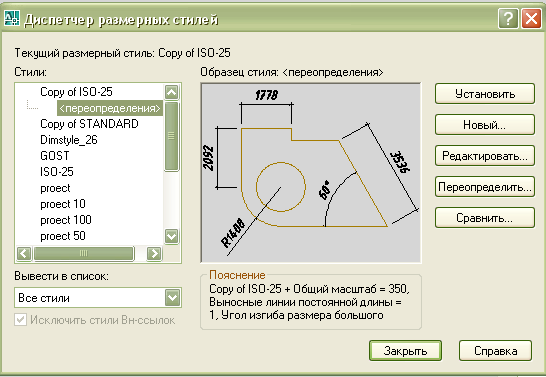The height and width of the screenshot is (377, 546).
Task: Click the horizontal scrollbar thumb
Action: (x=84, y=253)
